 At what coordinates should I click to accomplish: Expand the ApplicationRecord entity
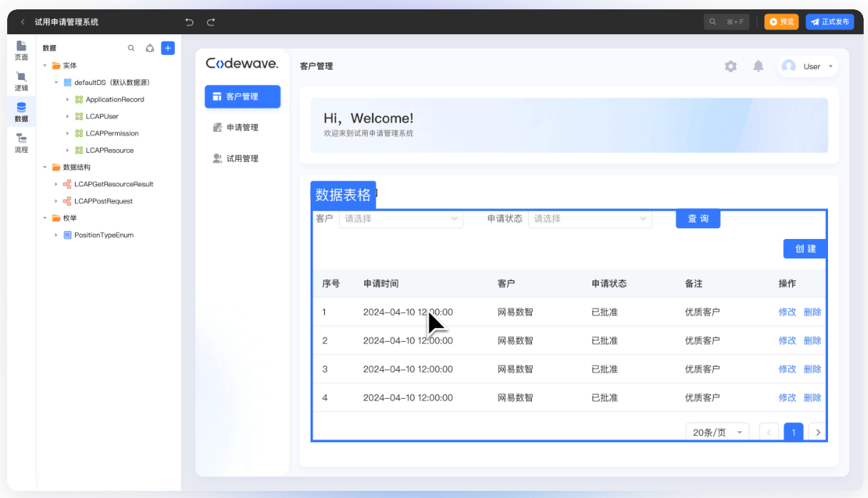(68, 100)
